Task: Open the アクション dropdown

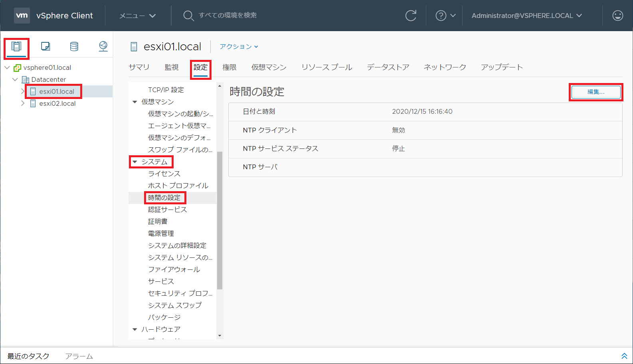Action: (x=239, y=47)
